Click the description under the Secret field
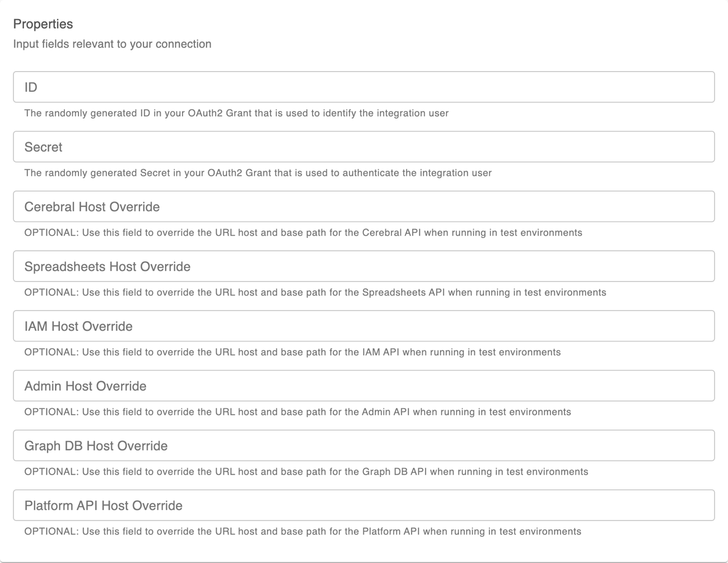Screen dimensions: 728x563 (258, 173)
